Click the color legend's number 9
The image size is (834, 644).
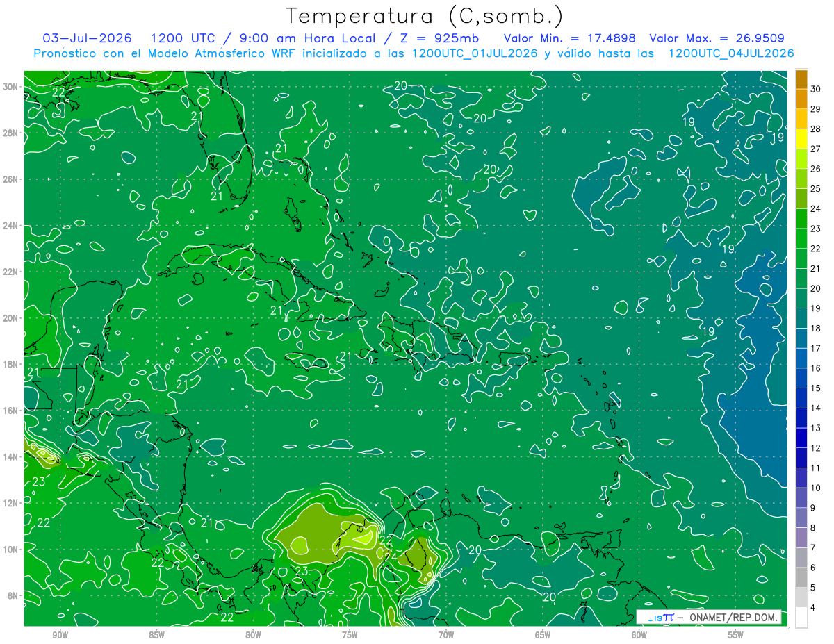tap(813, 509)
